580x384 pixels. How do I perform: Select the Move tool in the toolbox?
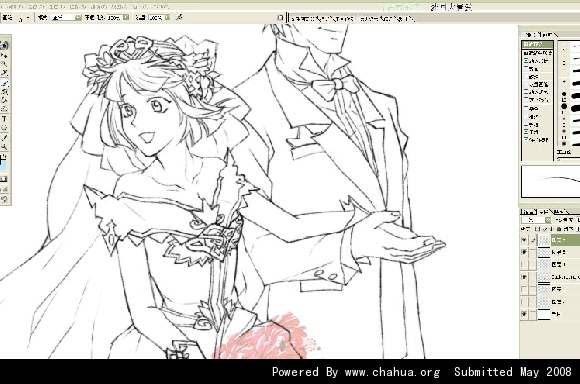click(x=4, y=55)
